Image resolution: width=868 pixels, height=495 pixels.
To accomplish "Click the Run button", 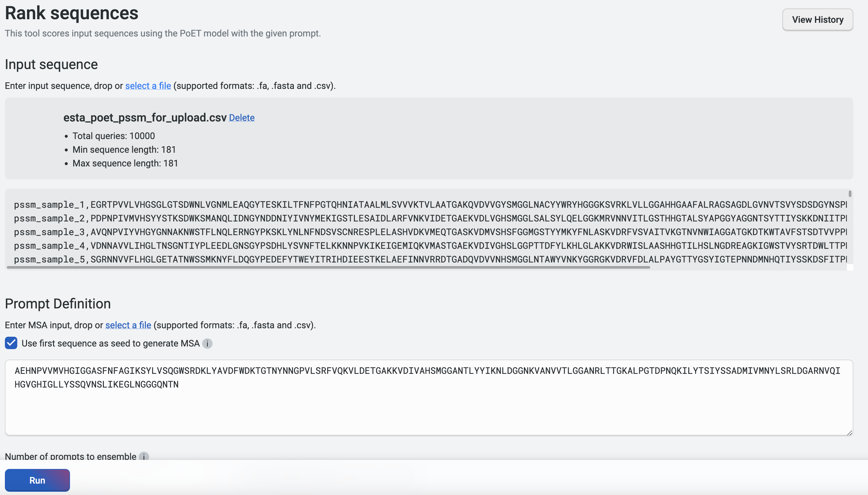I will [x=37, y=480].
